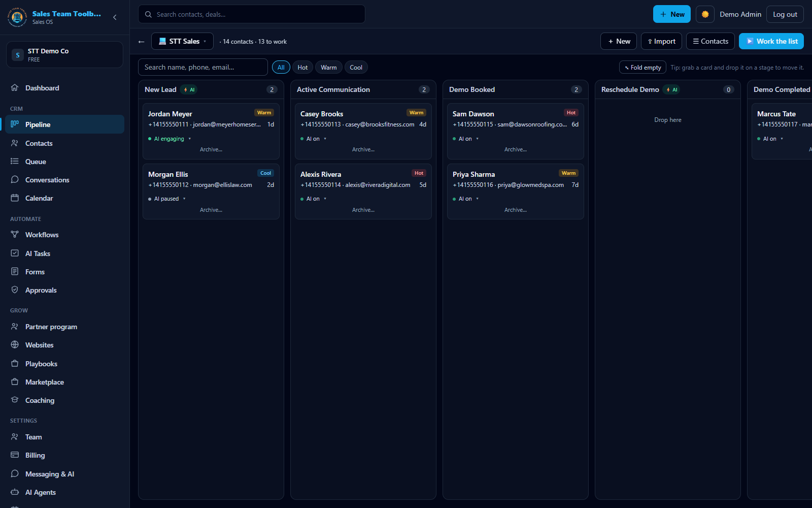Go to Conversations in sidebar

(x=64, y=180)
